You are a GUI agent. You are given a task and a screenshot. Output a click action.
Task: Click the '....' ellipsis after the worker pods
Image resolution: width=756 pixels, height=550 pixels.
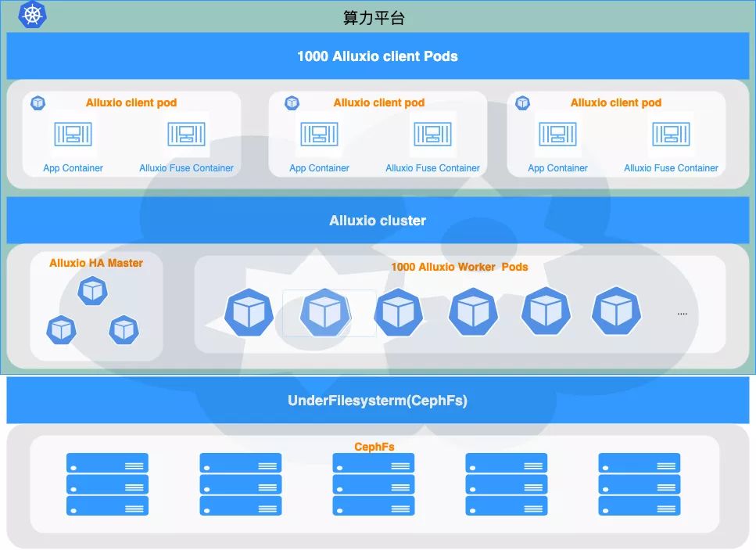pos(683,314)
